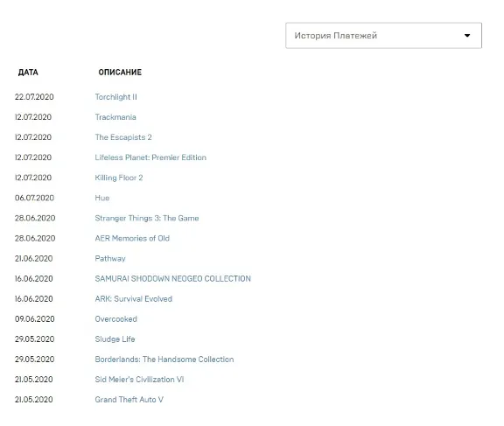Open the Torchlight II purchase entry
Image resolution: width=504 pixels, height=426 pixels.
pos(115,97)
